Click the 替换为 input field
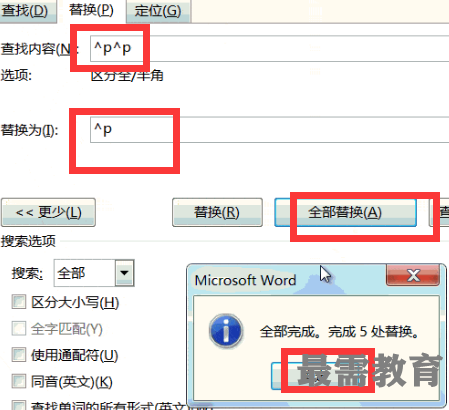This screenshot has height=410, width=449. click(269, 130)
